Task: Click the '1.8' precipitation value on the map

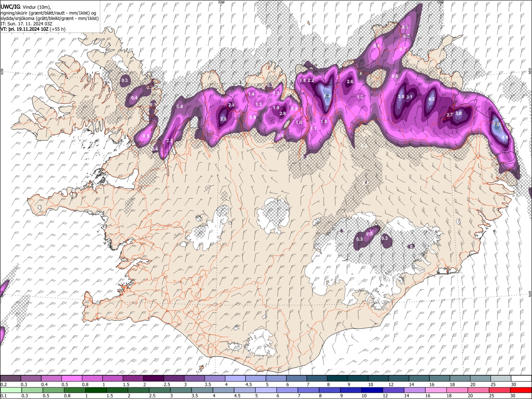Action: (x=303, y=80)
